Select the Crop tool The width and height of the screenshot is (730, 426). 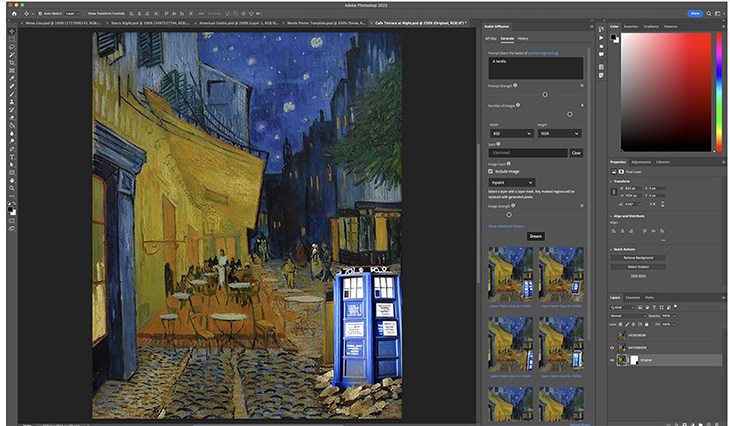click(12, 63)
